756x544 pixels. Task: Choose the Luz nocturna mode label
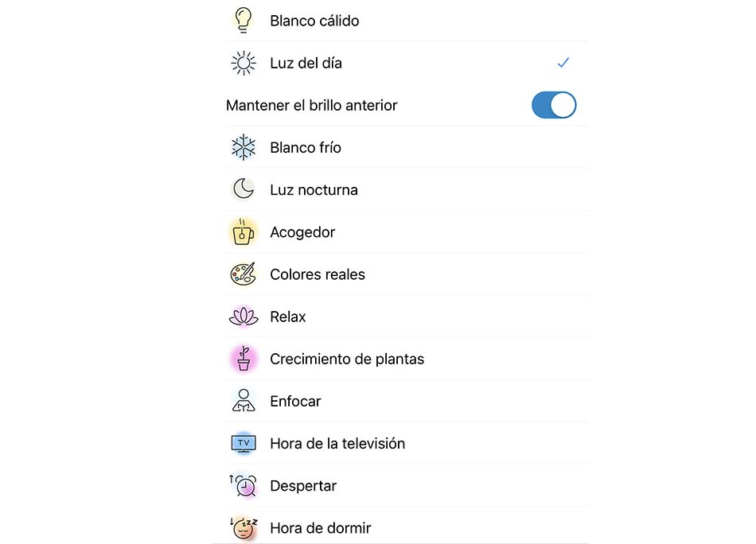click(314, 190)
